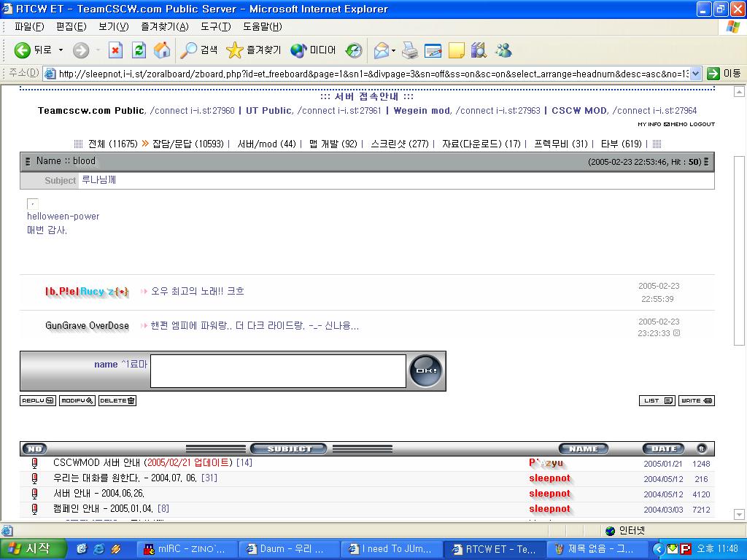The image size is (747, 560).
Task: Click the Print toolbar icon
Action: (410, 50)
